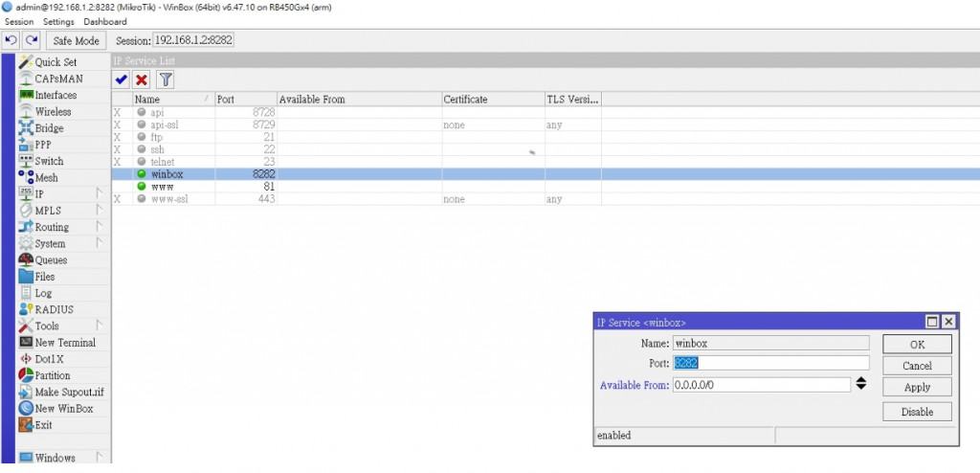Open the filter funnel button
The height and width of the screenshot is (473, 980).
(x=165, y=79)
